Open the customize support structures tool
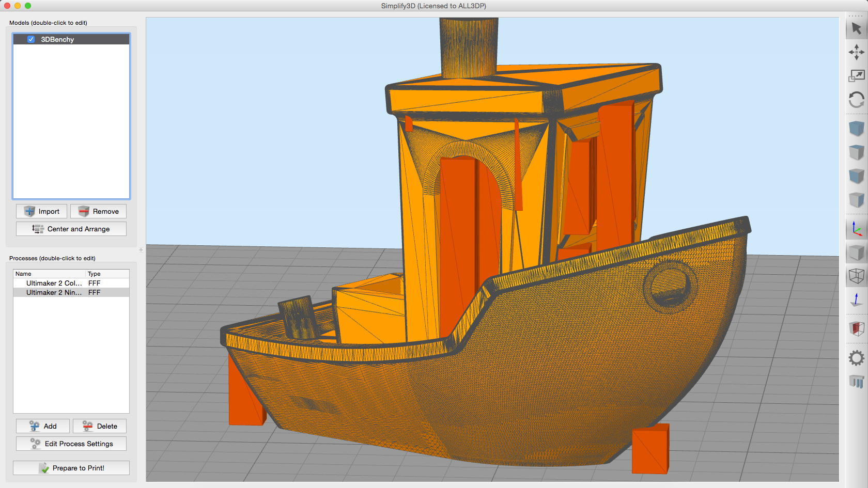This screenshot has height=488, width=868. 856,382
